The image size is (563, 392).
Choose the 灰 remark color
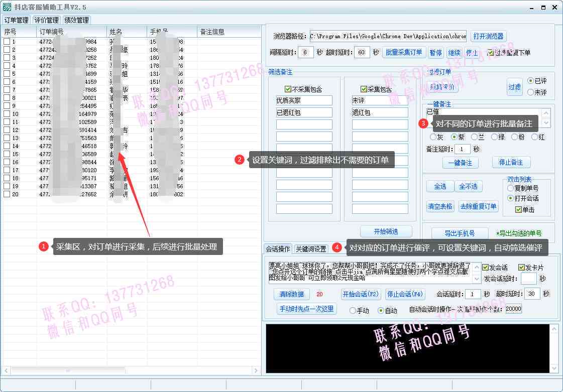pyautogui.click(x=433, y=137)
